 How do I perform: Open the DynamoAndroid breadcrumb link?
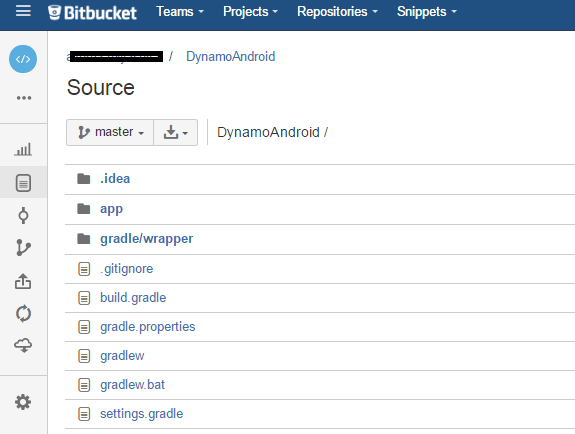pos(231,56)
